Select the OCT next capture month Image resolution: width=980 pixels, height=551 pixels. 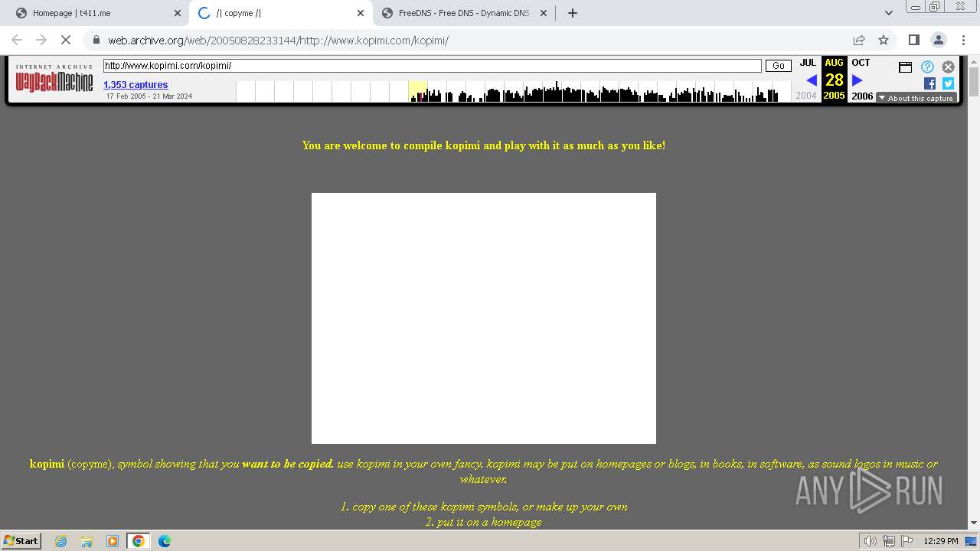861,63
